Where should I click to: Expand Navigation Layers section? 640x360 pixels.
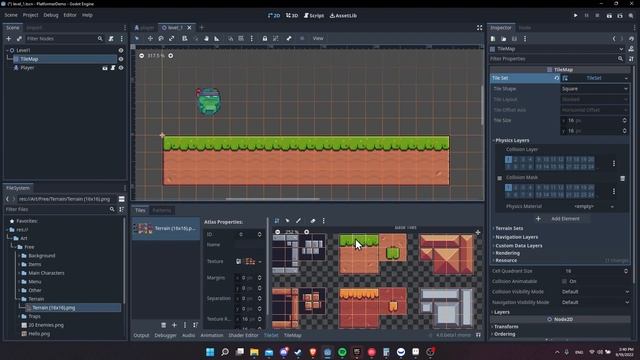516,237
